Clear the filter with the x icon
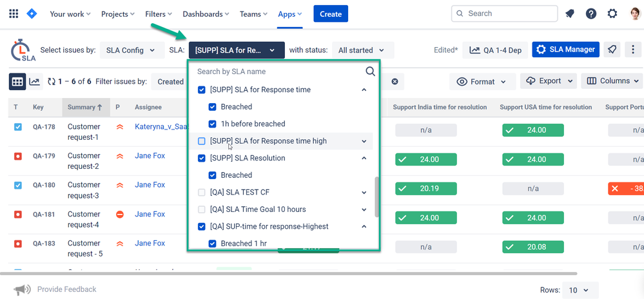Screen dimensions: 644x299 coord(395,82)
